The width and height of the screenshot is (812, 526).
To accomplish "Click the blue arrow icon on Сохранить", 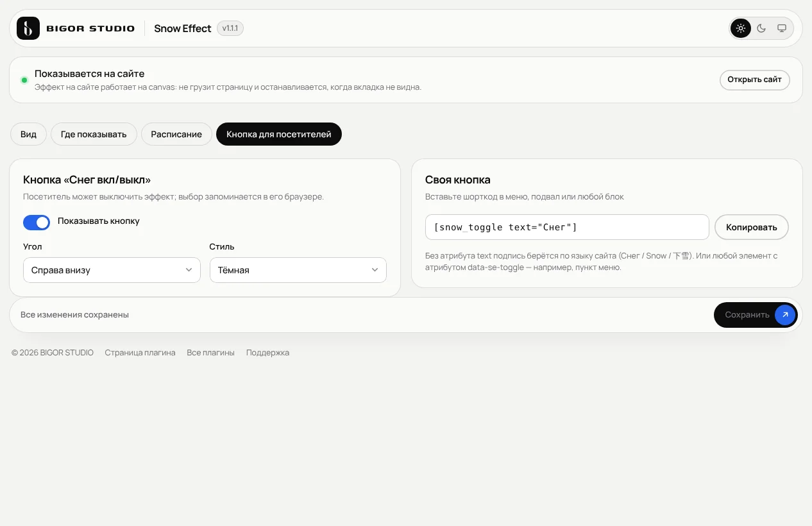I will pos(785,315).
